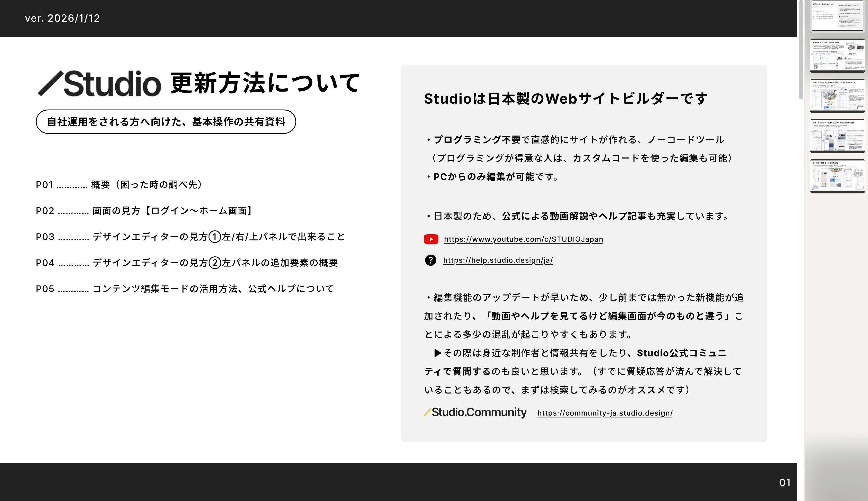Click the black question mark help icon
This screenshot has width=868, height=501.
pos(430,260)
